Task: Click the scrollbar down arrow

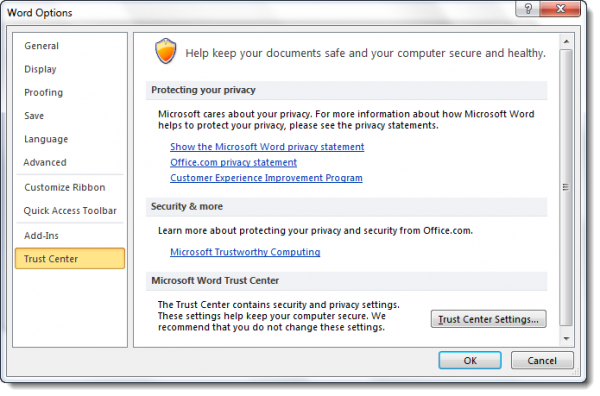Action: 566,339
